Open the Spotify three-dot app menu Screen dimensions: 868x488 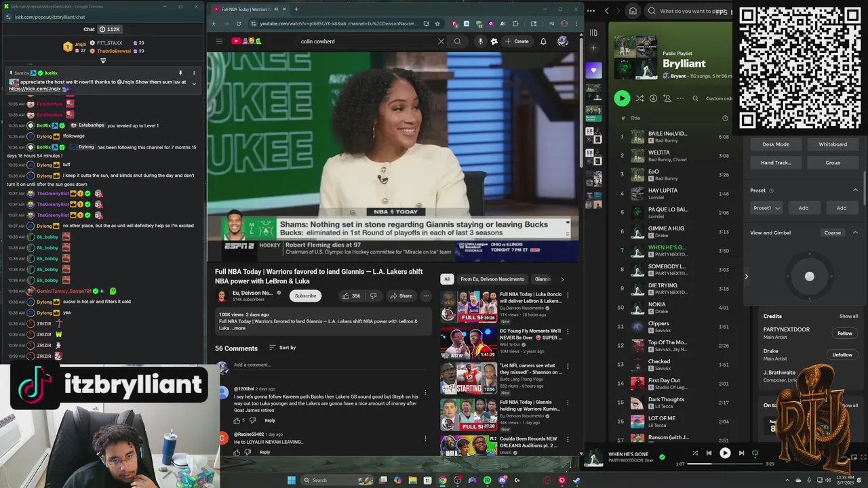(592, 11)
